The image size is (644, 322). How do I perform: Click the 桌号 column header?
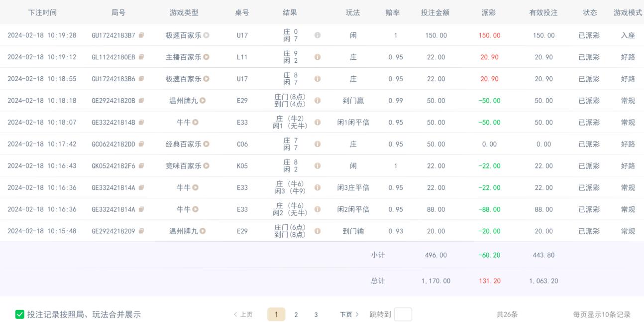pos(242,13)
